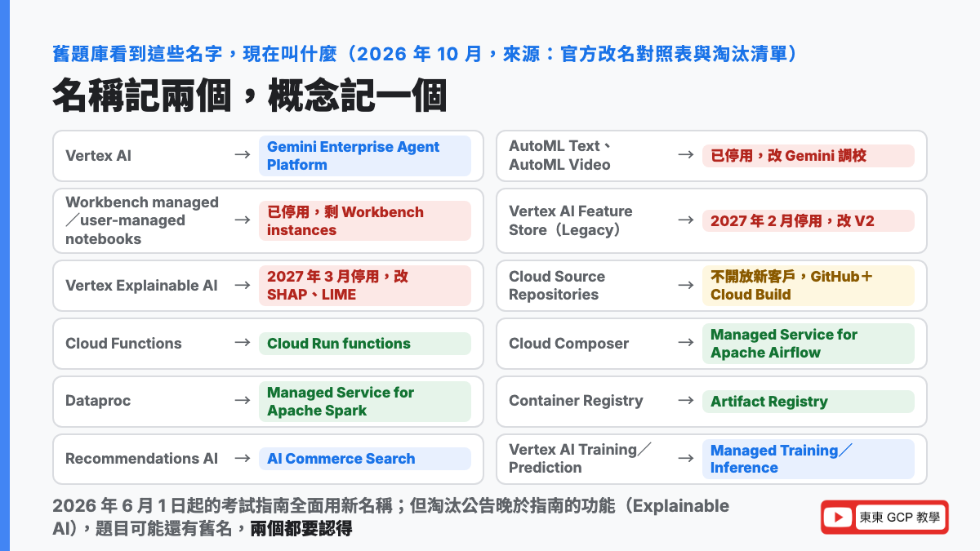This screenshot has width=980, height=551.
Task: Click Gemini Enterprise Agent Platform label
Action: (x=365, y=156)
